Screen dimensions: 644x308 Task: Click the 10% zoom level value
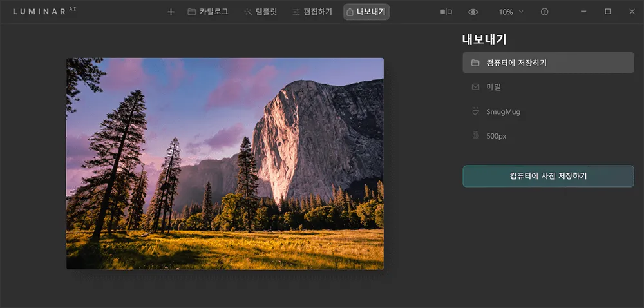tap(506, 12)
